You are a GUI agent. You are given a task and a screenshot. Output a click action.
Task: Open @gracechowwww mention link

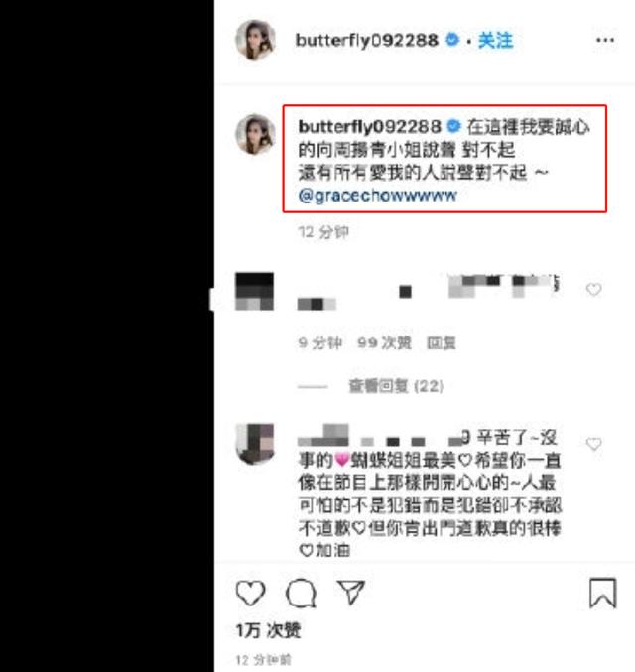[378, 196]
